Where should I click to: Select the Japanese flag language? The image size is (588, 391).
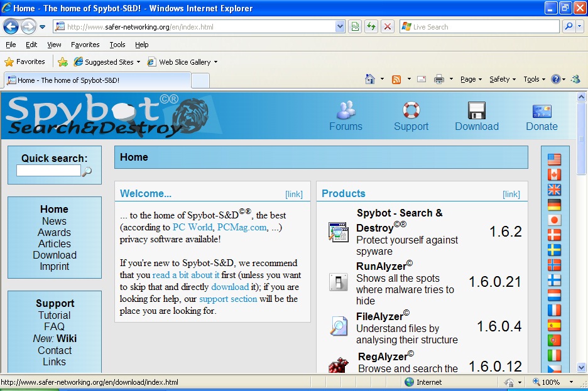pos(554,220)
